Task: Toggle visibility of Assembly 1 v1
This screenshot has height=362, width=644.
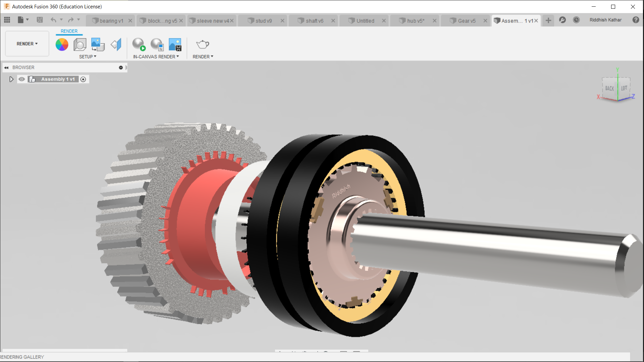Action: tap(21, 79)
